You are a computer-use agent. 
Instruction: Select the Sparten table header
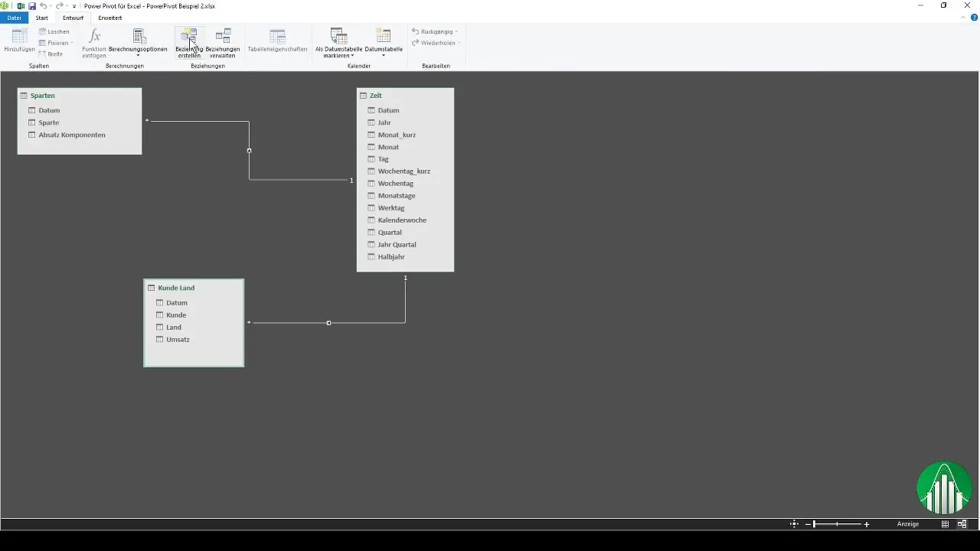80,96
